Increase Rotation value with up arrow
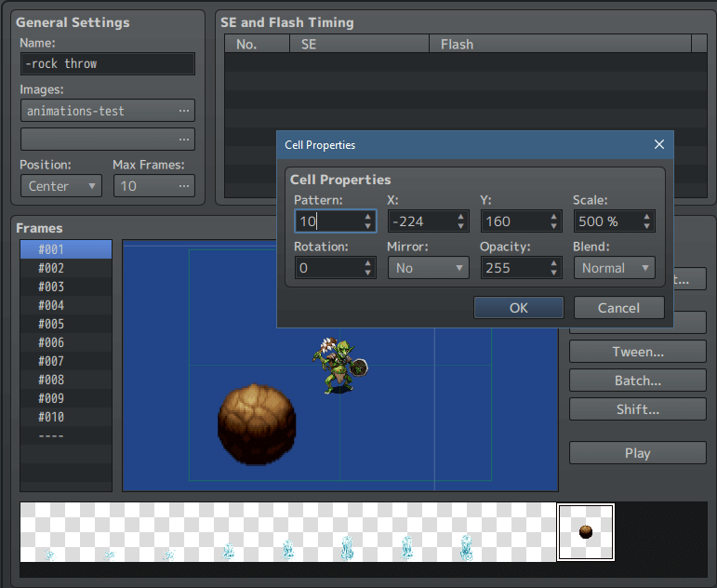 (368, 263)
